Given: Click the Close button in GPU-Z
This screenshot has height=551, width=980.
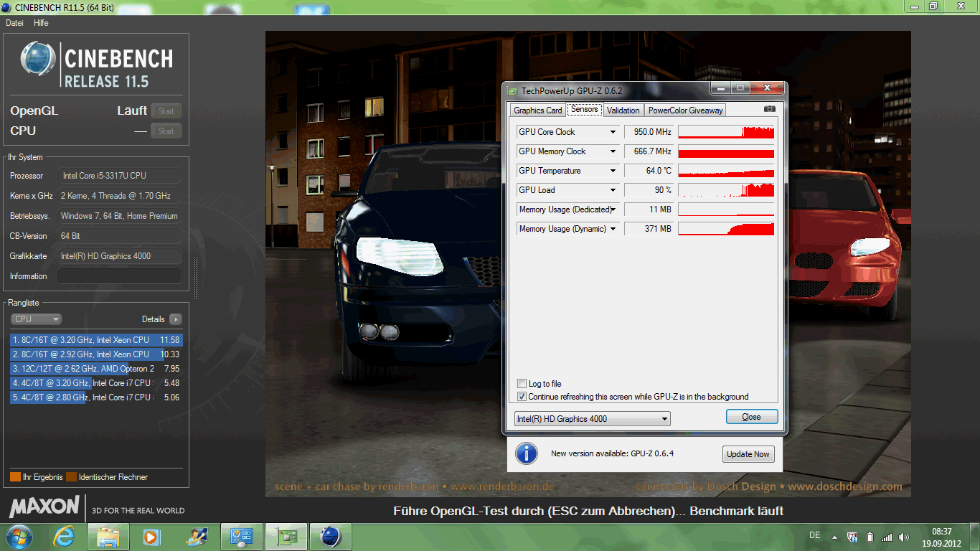Looking at the screenshot, I should point(751,417).
